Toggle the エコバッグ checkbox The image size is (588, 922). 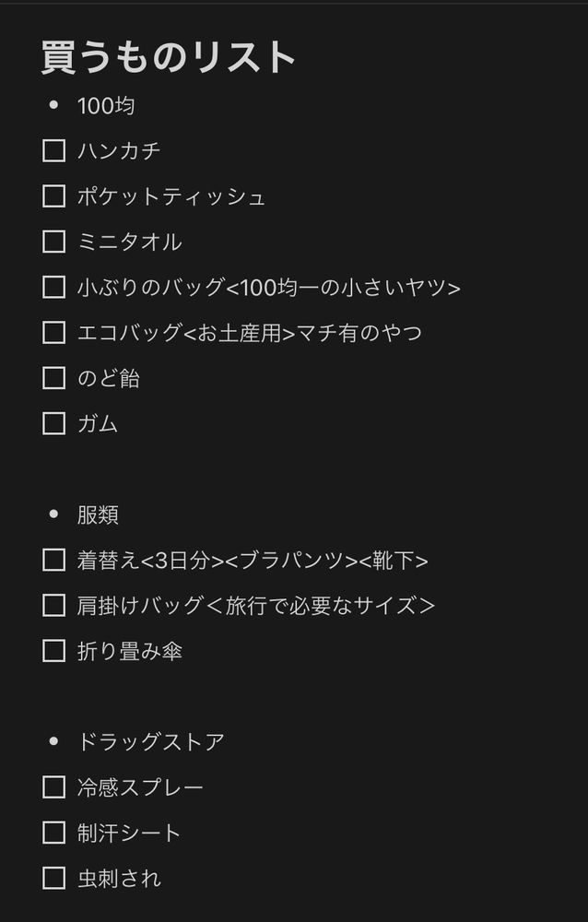pyautogui.click(x=53, y=332)
